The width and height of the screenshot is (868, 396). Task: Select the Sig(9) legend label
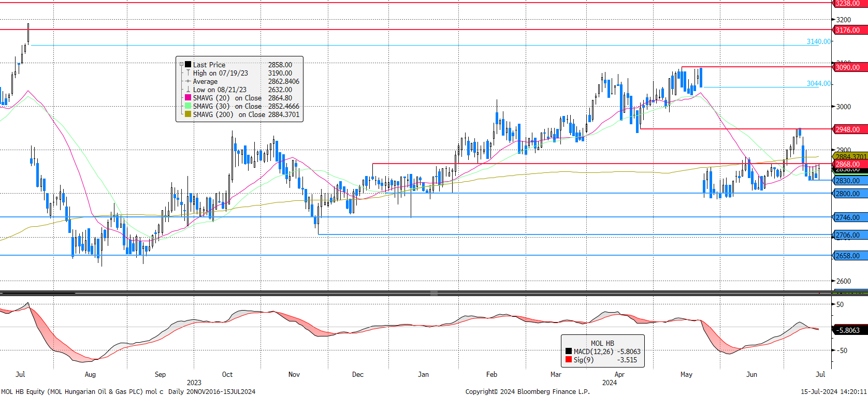[x=584, y=360]
